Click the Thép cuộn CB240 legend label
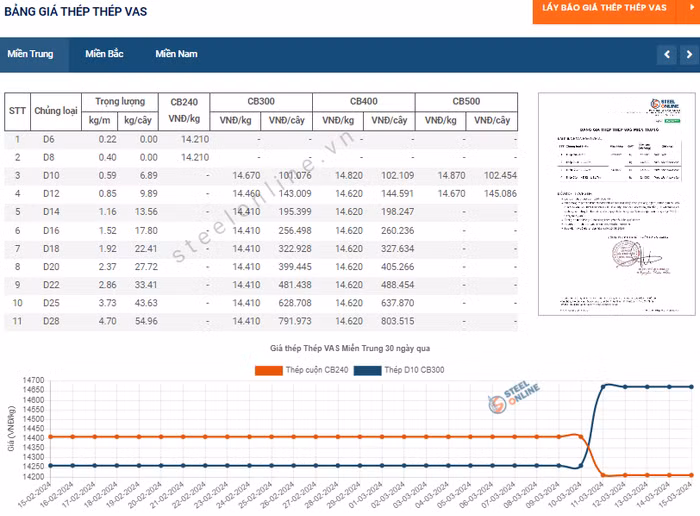The height and width of the screenshot is (516, 700). 317,370
